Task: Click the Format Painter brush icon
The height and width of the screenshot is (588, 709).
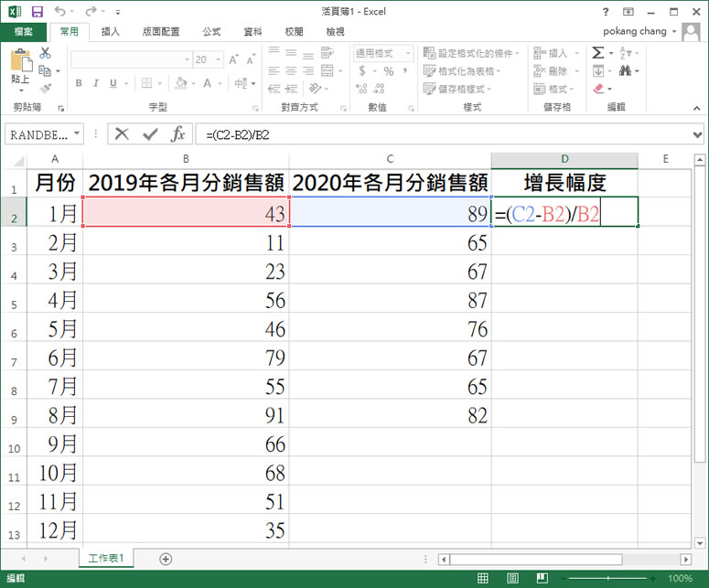Action: tap(45, 88)
